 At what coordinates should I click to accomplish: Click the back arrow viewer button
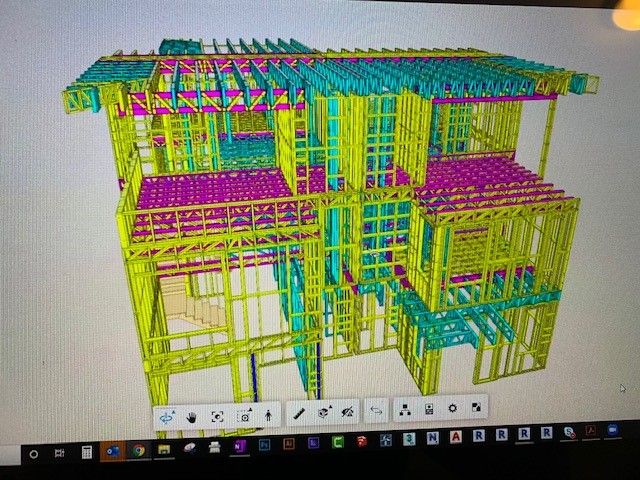pyautogui.click(x=376, y=411)
